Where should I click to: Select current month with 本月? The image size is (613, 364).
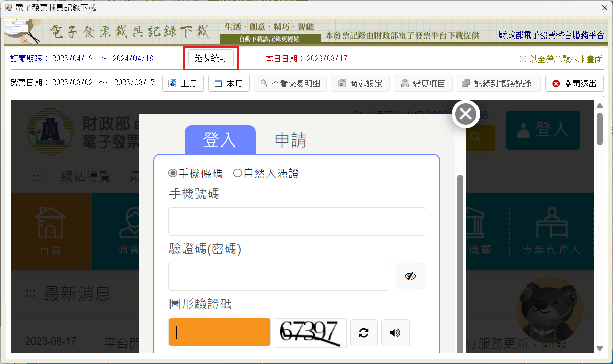[x=229, y=83]
